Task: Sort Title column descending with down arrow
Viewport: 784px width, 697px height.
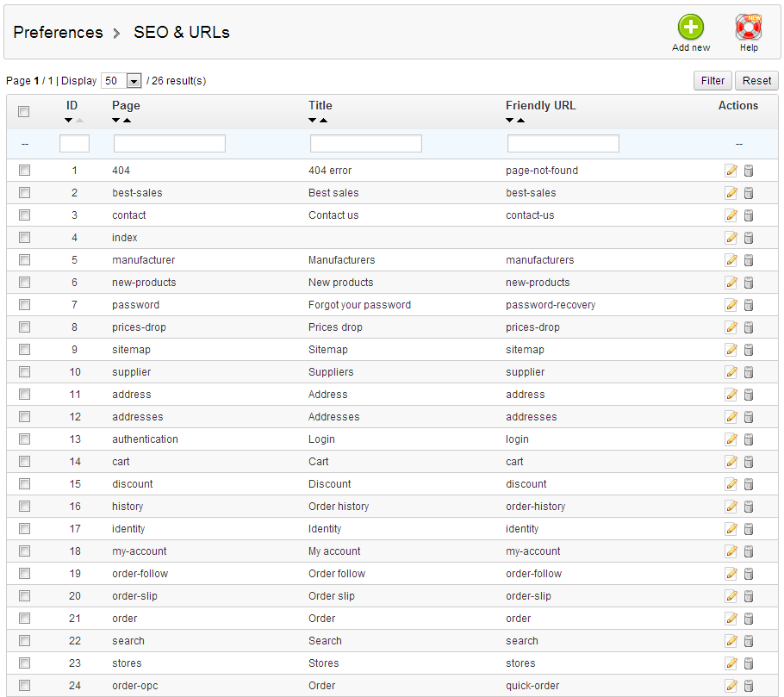Action: pos(313,121)
